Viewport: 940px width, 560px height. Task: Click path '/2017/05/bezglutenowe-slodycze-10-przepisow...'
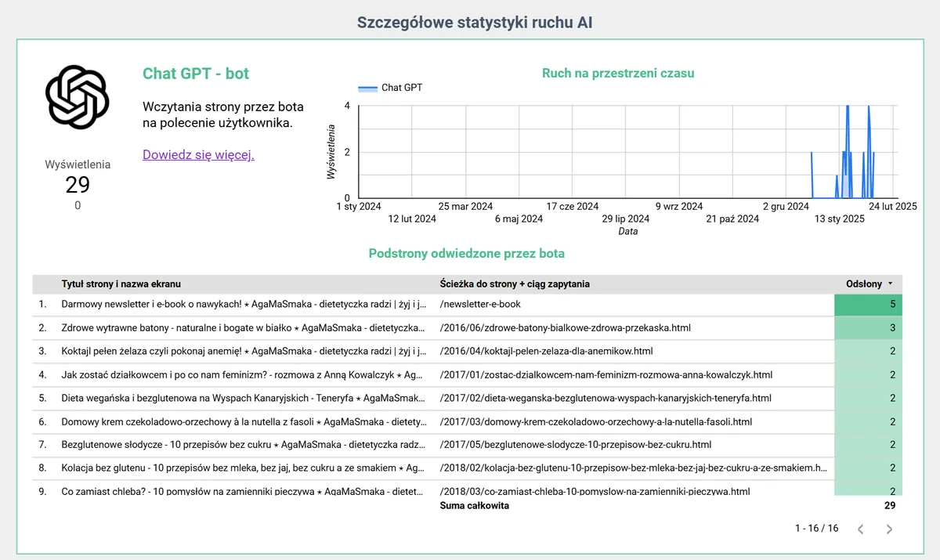576,445
